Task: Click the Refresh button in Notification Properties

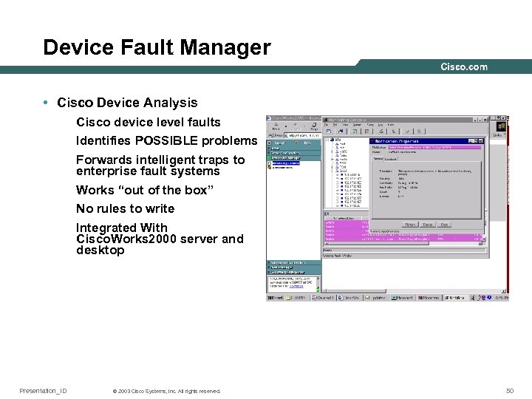Action: [x=410, y=225]
